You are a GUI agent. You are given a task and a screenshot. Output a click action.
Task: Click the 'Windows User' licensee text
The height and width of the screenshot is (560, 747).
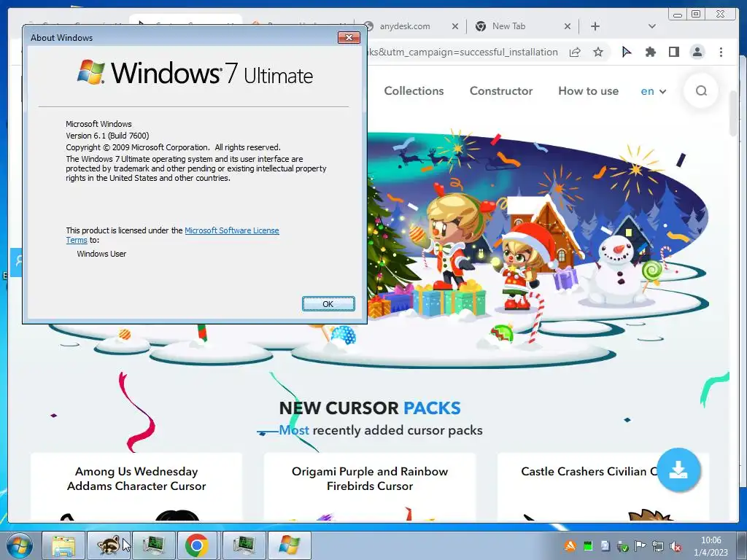point(101,254)
